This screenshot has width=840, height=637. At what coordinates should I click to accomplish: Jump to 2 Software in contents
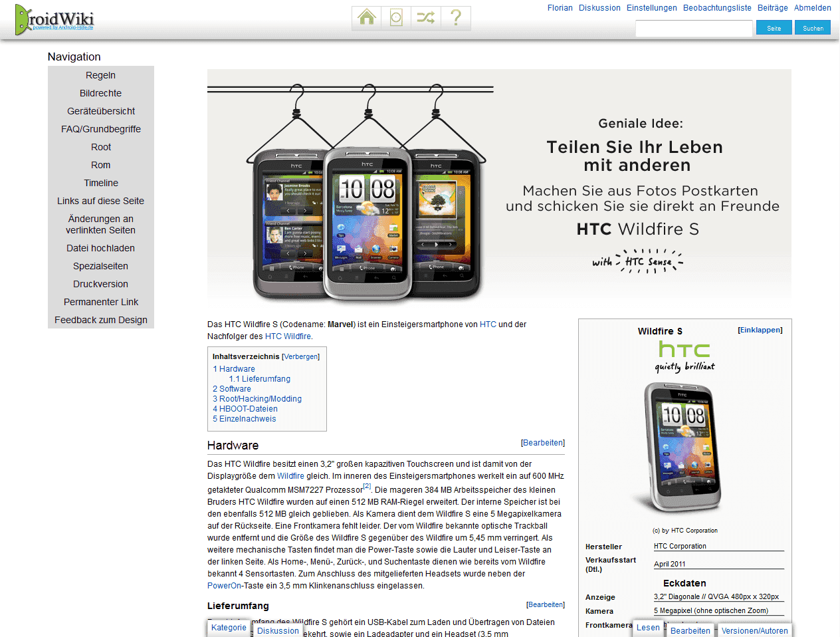[x=232, y=389]
